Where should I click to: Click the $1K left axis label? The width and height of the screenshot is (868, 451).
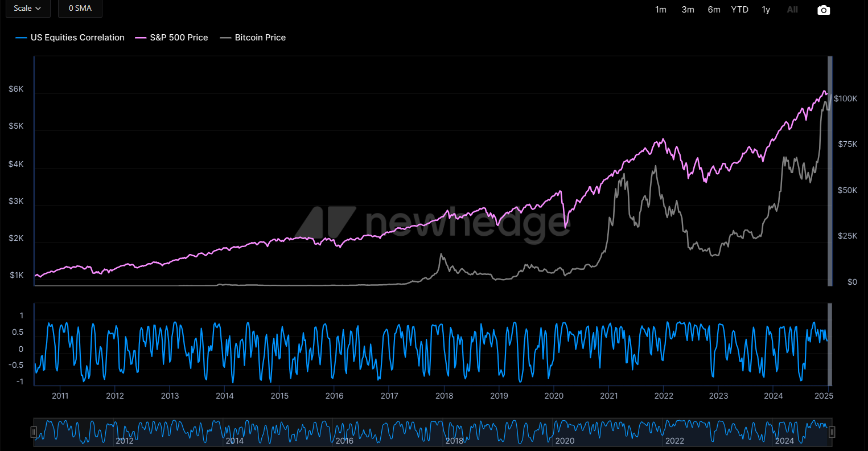(x=16, y=276)
